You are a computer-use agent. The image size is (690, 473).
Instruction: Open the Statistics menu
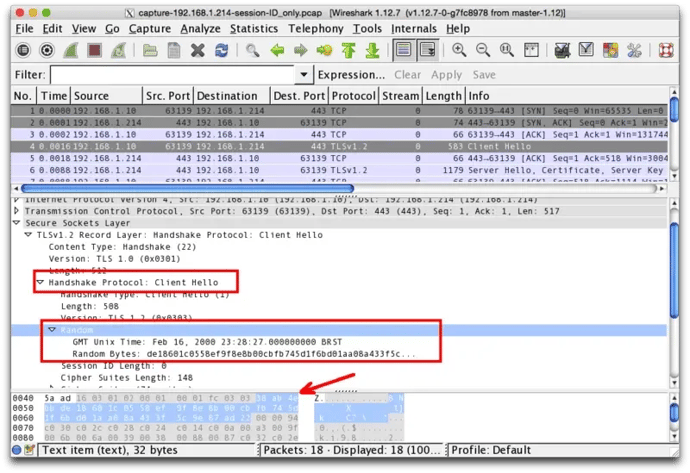[x=254, y=29]
